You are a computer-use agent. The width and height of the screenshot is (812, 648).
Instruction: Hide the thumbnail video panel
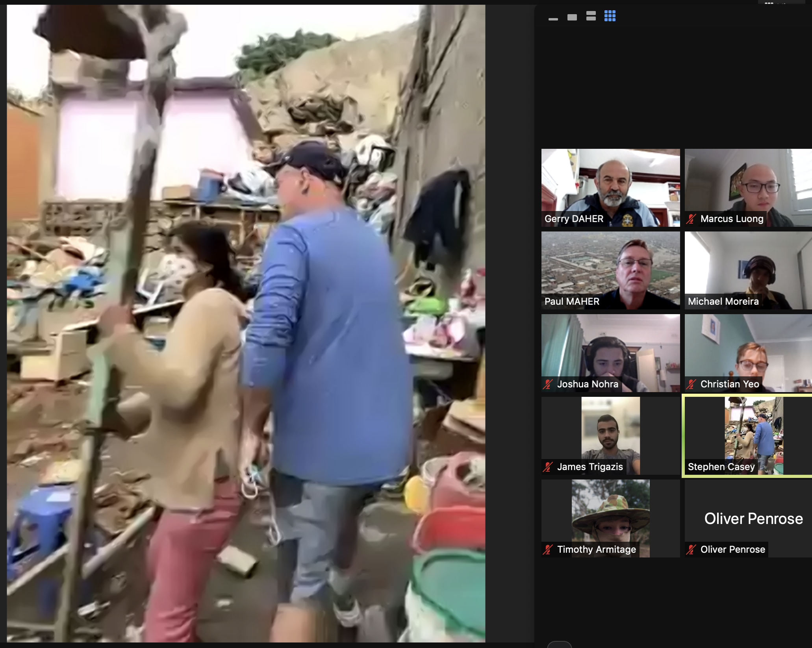coord(553,19)
